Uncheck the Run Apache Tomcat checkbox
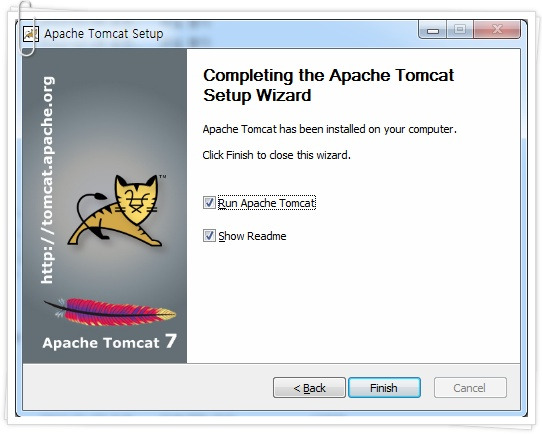The height and width of the screenshot is (435, 542). click(209, 203)
